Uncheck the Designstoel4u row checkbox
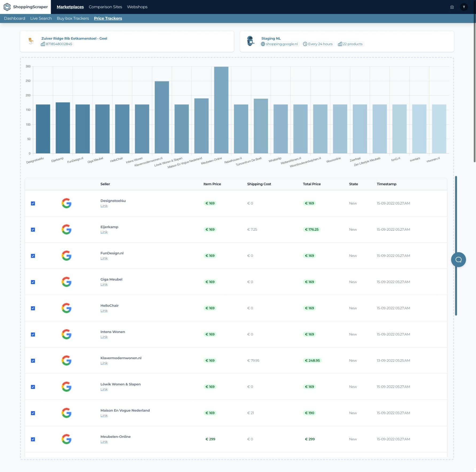 pyautogui.click(x=33, y=203)
